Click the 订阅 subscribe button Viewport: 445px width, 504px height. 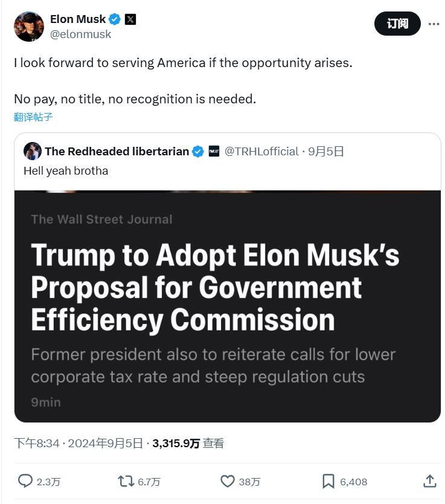click(x=397, y=24)
